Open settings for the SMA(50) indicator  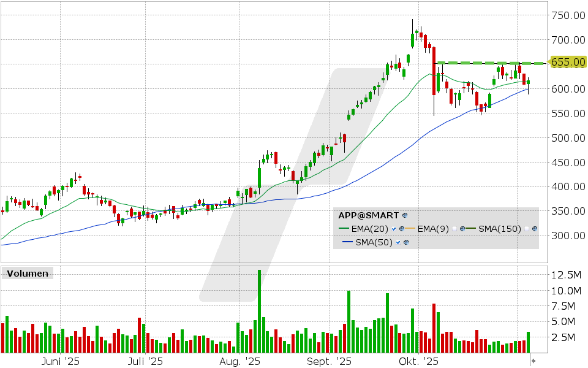[407, 242]
